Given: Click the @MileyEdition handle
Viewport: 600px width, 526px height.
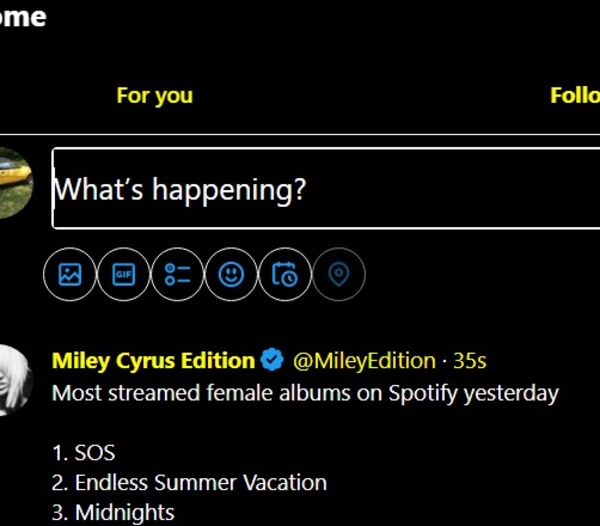Looking at the screenshot, I should pyautogui.click(x=363, y=360).
